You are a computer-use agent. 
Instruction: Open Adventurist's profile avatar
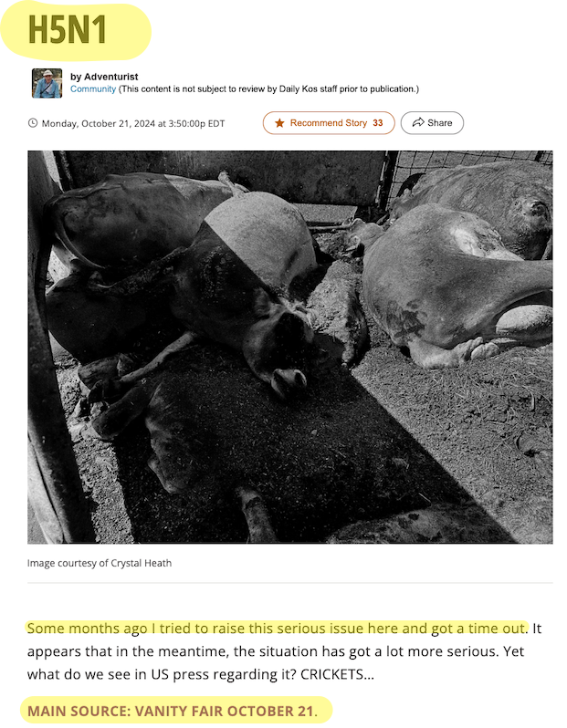(x=47, y=83)
